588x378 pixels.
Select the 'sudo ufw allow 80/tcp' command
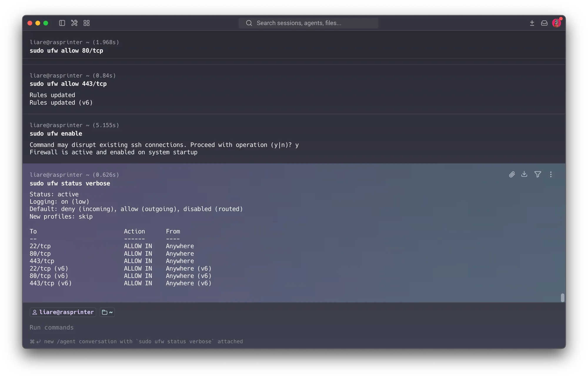[x=66, y=51]
